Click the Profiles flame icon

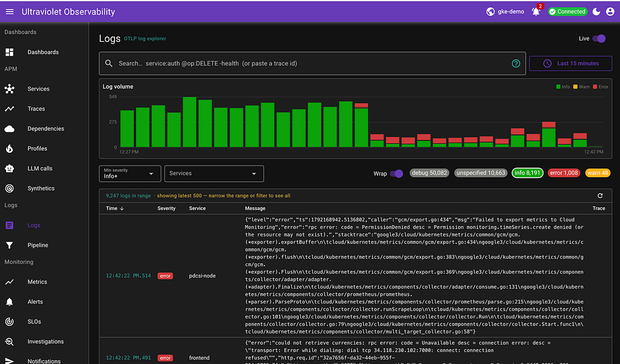(x=10, y=149)
